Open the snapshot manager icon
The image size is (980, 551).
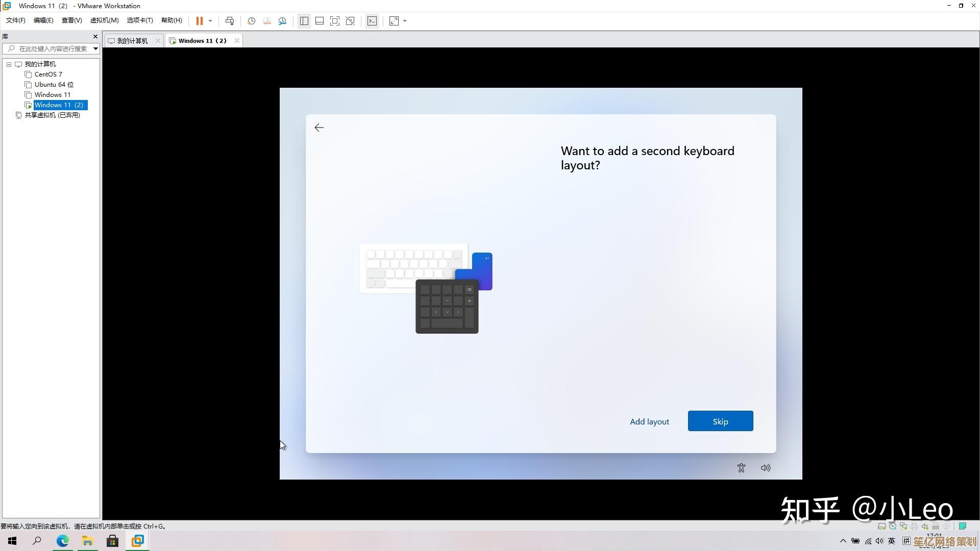(282, 21)
